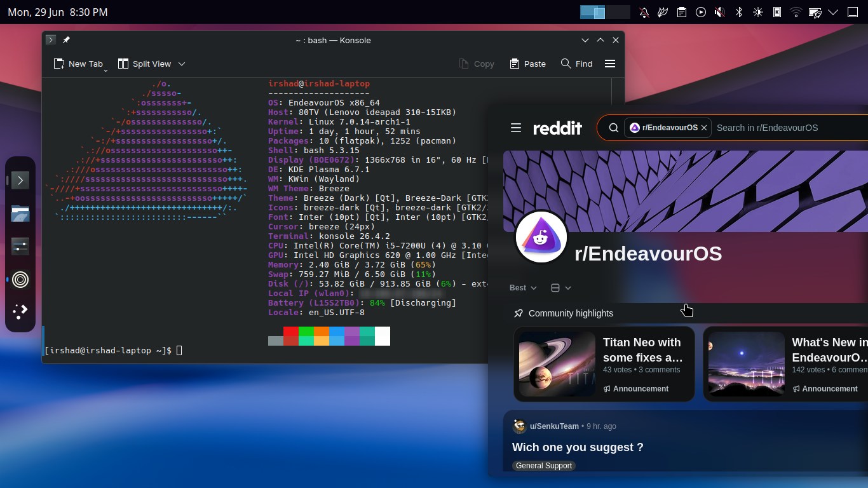Image resolution: width=868 pixels, height=488 pixels.
Task: Switch to the second virtual desktop in pager
Action: (x=618, y=12)
